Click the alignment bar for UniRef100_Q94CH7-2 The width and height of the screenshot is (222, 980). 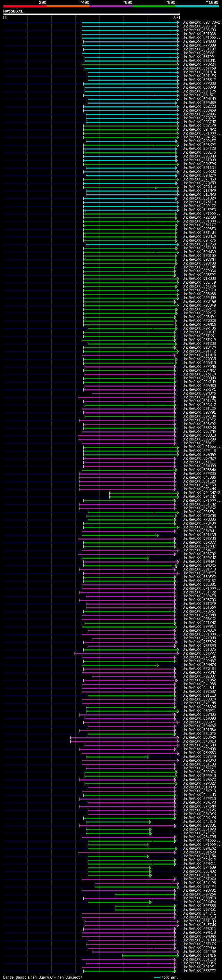tap(144, 493)
